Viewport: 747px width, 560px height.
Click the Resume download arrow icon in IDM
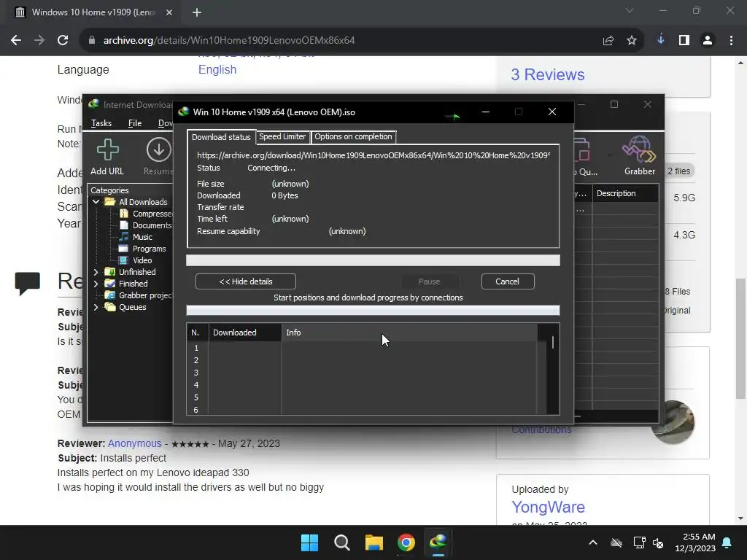158,149
